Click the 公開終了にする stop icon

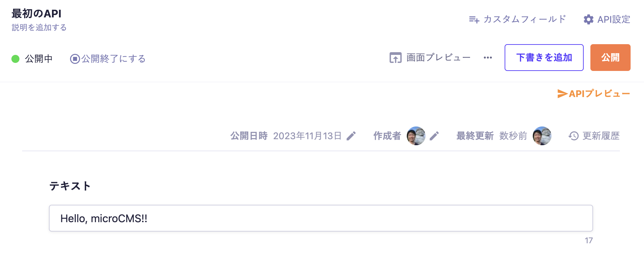[x=74, y=59]
